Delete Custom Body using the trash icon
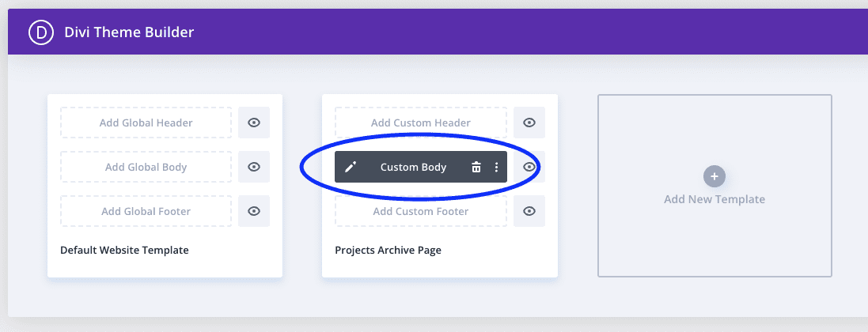This screenshot has width=868, height=332. [476, 167]
